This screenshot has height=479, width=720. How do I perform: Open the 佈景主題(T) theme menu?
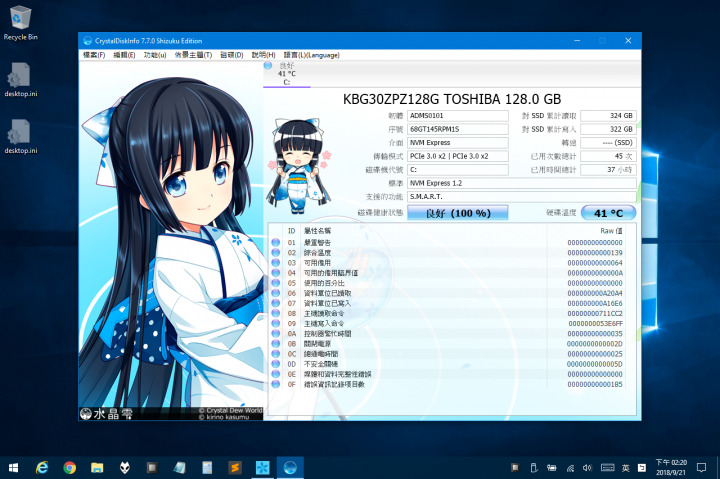tap(193, 55)
